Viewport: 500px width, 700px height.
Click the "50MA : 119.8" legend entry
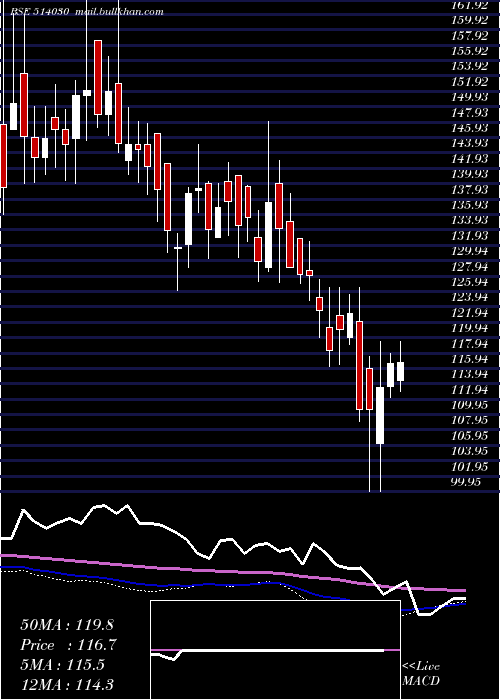(x=67, y=625)
